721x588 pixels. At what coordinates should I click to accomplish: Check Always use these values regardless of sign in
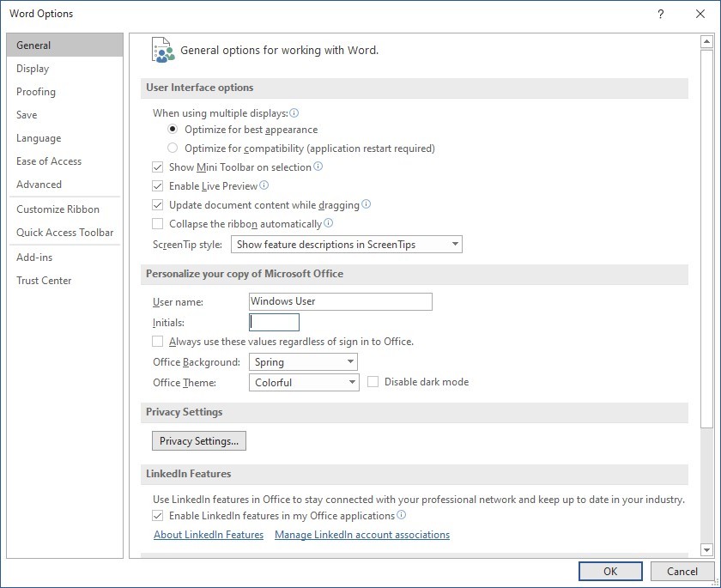[158, 341]
